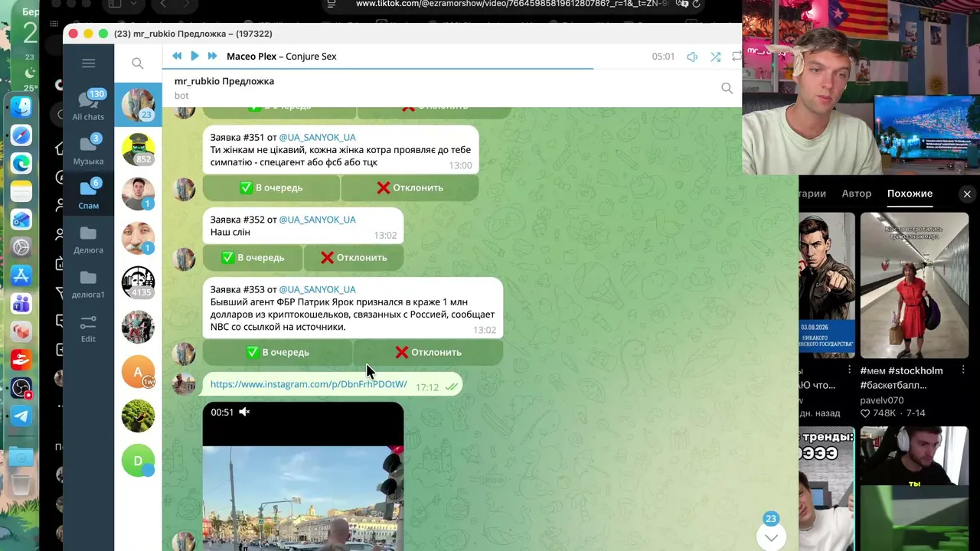980x551 pixels.
Task: Toggle repeat in the audio player
Action: pyautogui.click(x=737, y=57)
